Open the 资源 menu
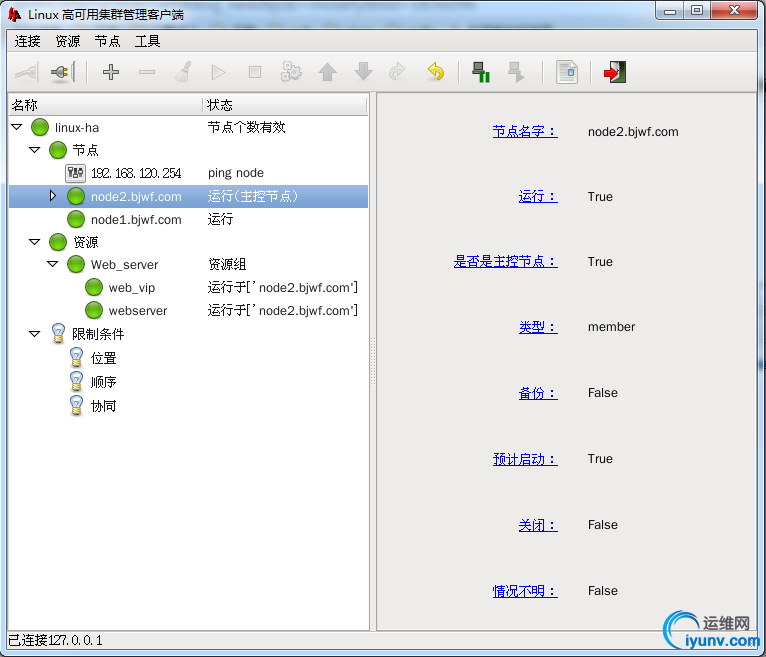This screenshot has width=766, height=657. pos(67,42)
